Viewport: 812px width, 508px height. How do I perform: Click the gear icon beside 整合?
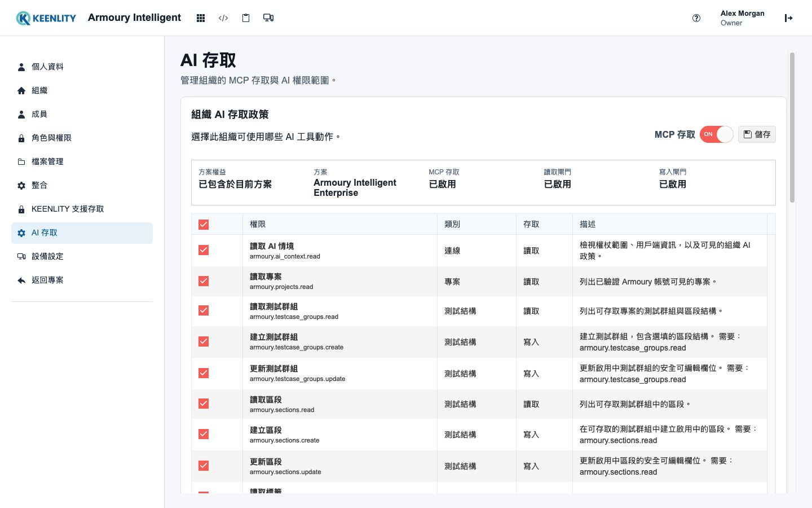coord(21,185)
